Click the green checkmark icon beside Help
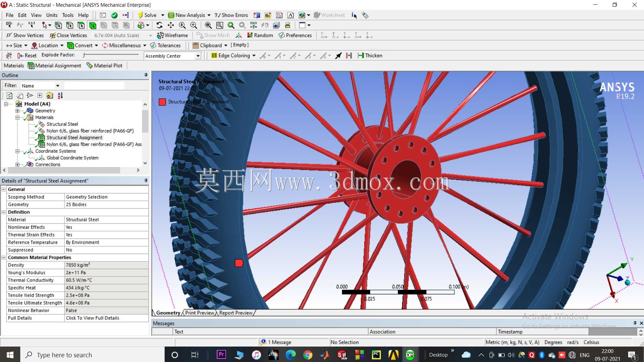 [114, 15]
